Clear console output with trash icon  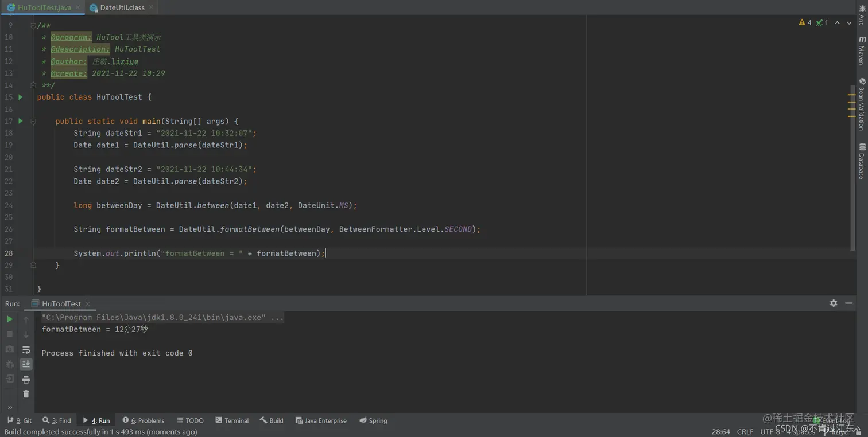[26, 394]
